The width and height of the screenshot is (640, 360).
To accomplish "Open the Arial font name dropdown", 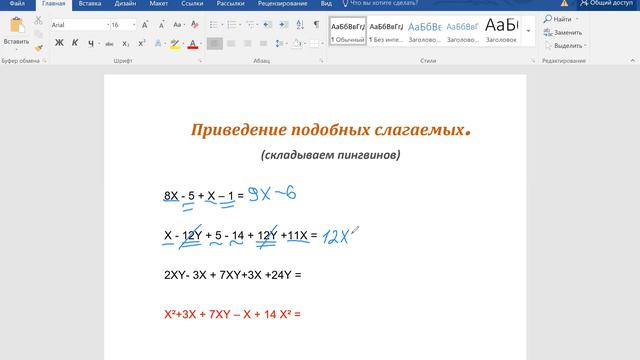I will [108, 25].
